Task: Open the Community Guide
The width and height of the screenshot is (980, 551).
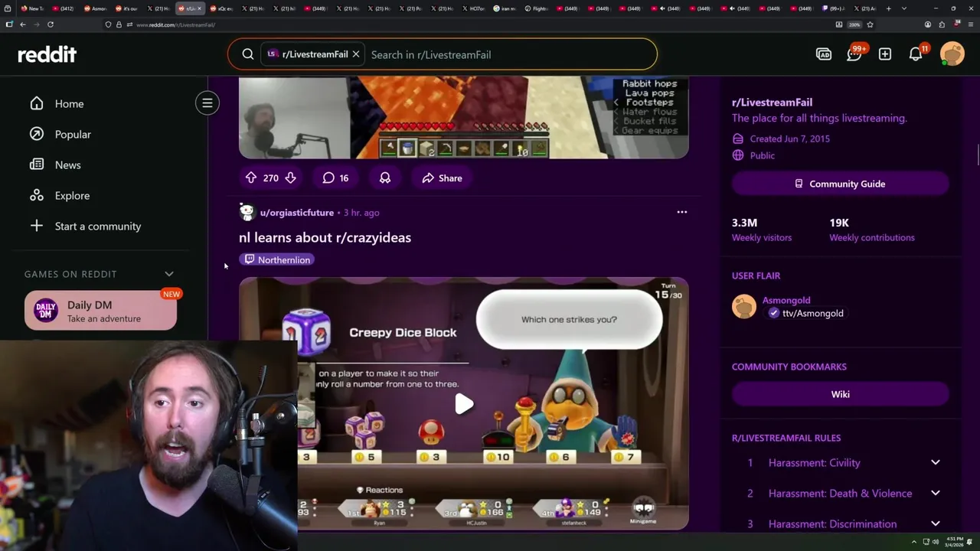Action: [x=841, y=184]
